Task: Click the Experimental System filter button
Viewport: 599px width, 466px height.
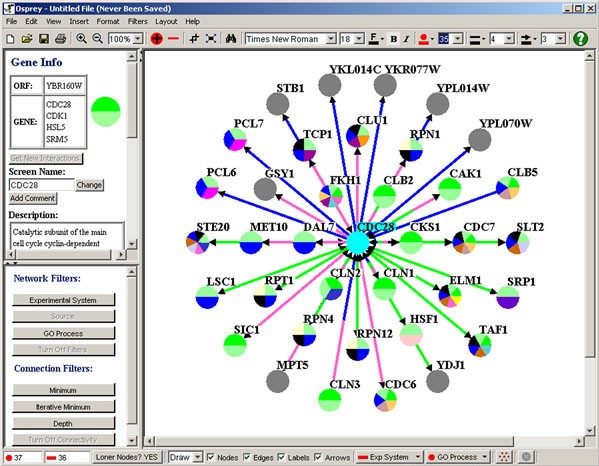Action: tap(63, 300)
